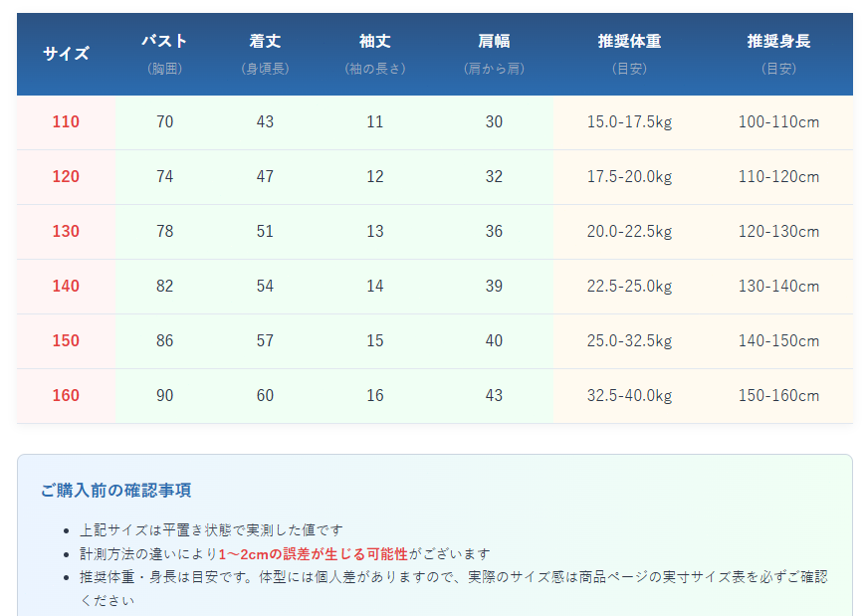This screenshot has width=866, height=616.
Task: Select size 130 row label
Action: pyautogui.click(x=66, y=231)
